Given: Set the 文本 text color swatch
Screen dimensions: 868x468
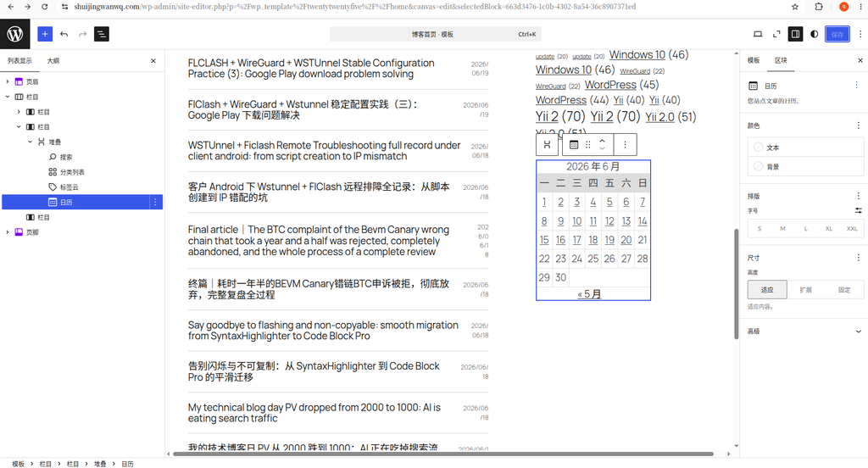Looking at the screenshot, I should pyautogui.click(x=805, y=148).
